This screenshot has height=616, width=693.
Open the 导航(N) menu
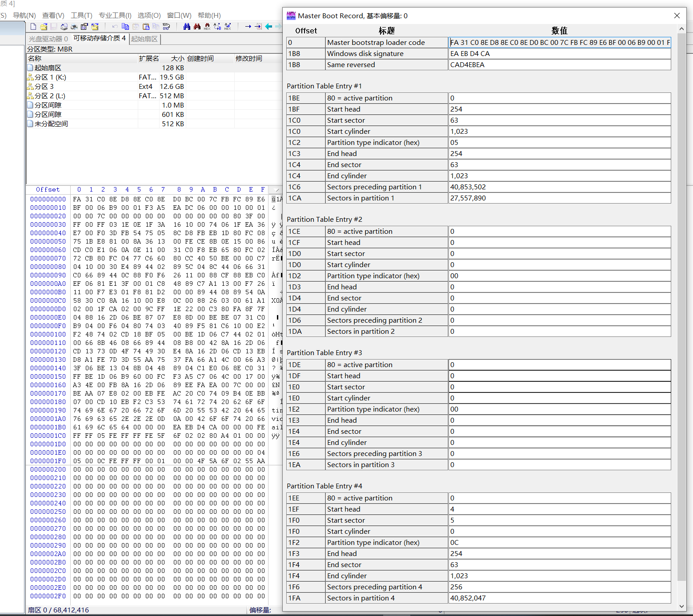click(24, 16)
